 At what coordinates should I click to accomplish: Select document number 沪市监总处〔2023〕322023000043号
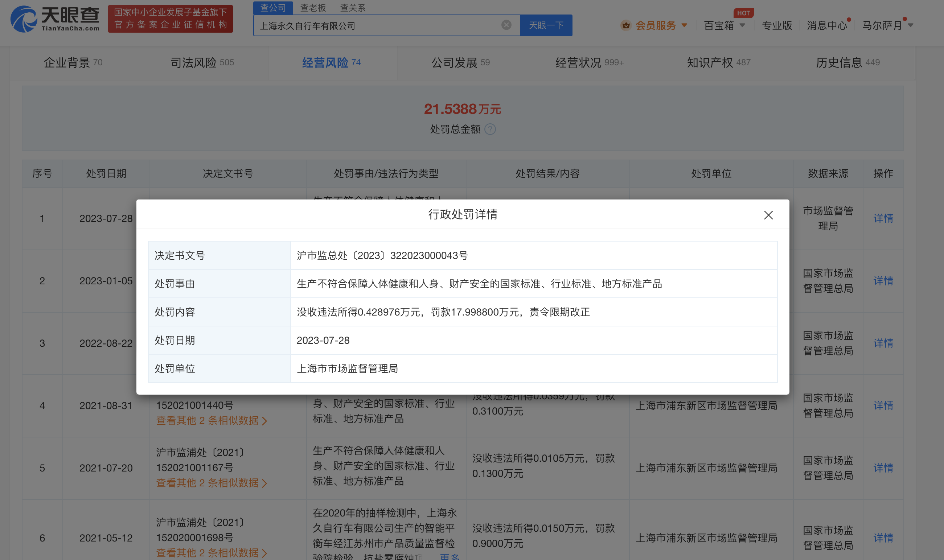382,255
